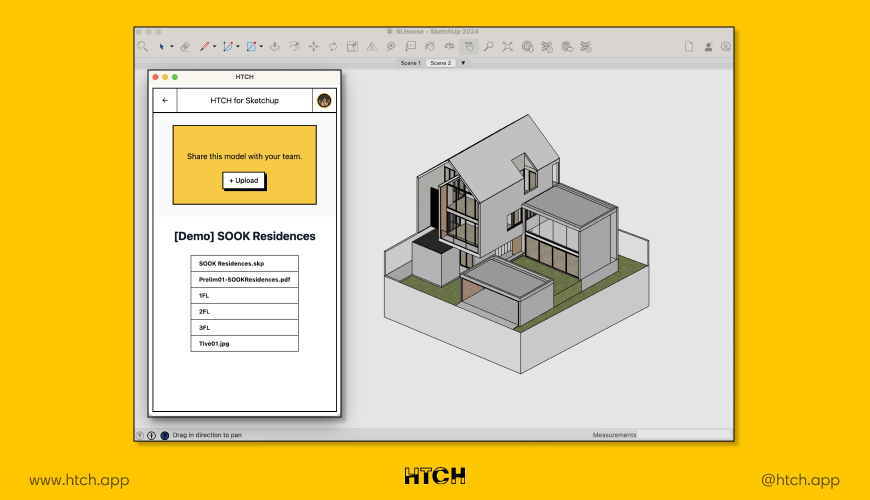Image resolution: width=870 pixels, height=500 pixels.
Task: Switch to the Scene 2 tab
Action: [x=440, y=63]
